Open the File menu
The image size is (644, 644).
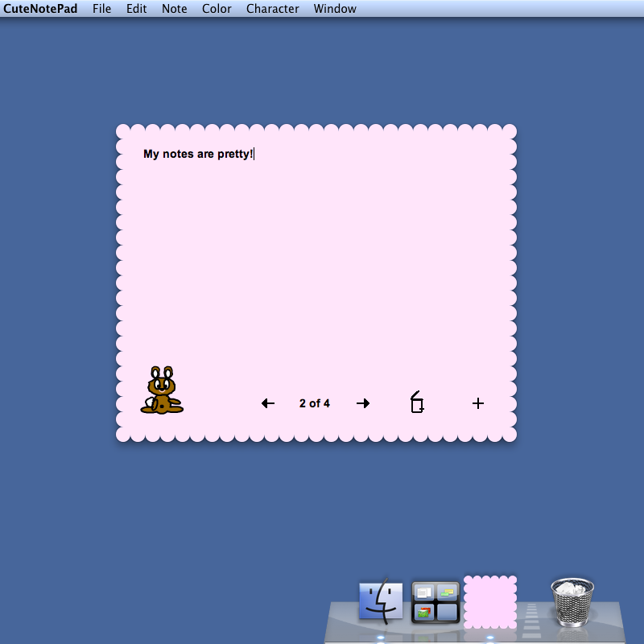[x=102, y=9]
